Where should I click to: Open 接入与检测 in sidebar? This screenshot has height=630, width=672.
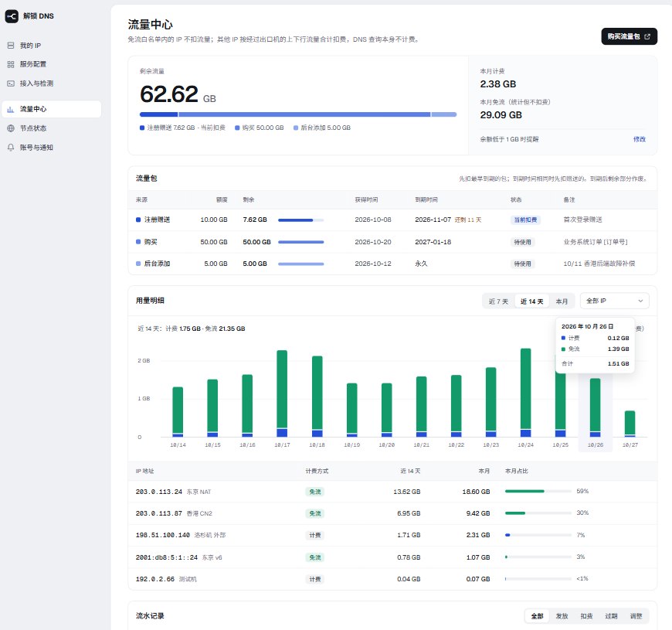click(x=52, y=83)
